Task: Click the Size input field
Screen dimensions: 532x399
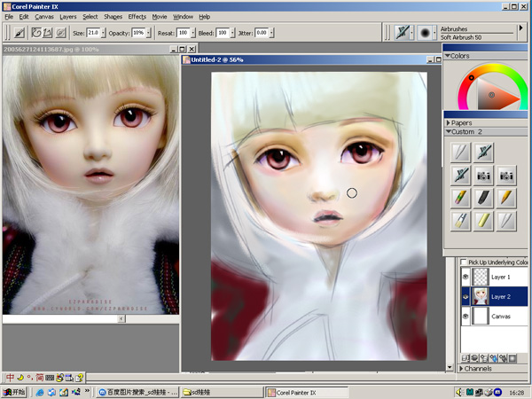Action: (x=93, y=33)
